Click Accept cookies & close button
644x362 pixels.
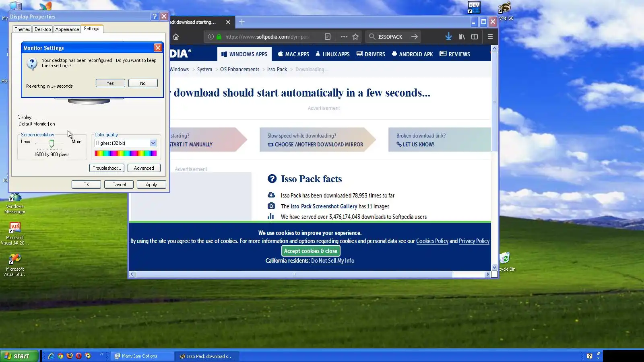311,251
